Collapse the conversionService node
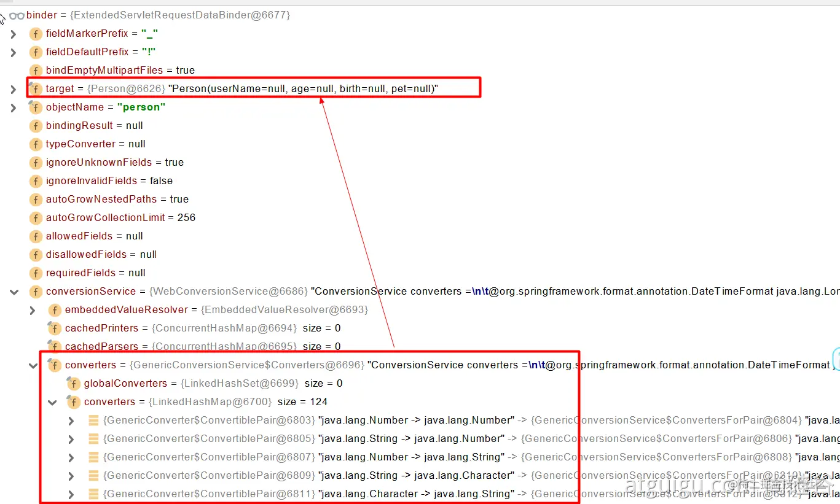 14,292
